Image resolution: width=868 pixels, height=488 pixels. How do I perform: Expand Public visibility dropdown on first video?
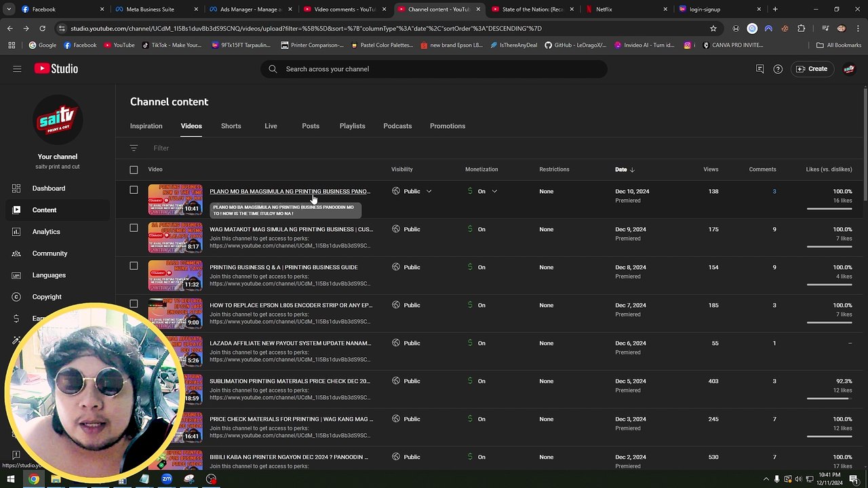tap(429, 191)
